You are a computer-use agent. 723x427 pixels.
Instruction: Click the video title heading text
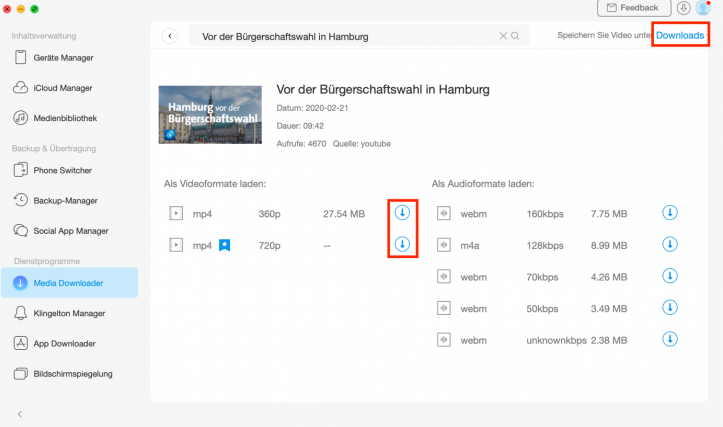(383, 89)
